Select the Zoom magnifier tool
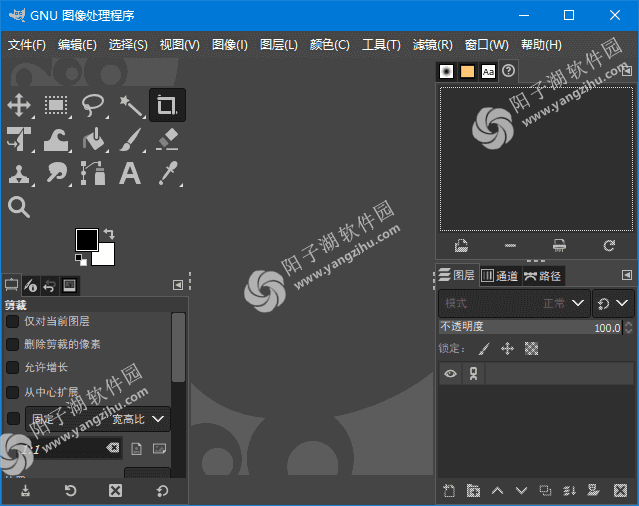The width and height of the screenshot is (639, 506). click(19, 207)
